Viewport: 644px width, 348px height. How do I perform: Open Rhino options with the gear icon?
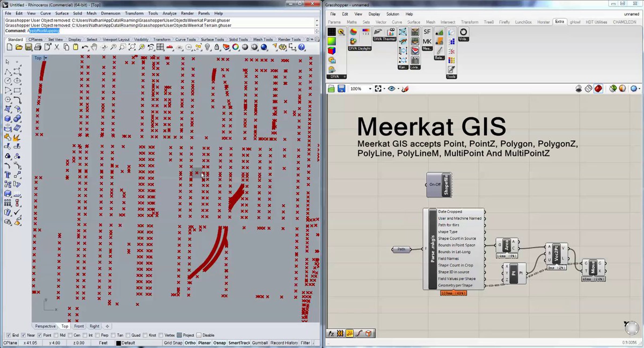(283, 47)
